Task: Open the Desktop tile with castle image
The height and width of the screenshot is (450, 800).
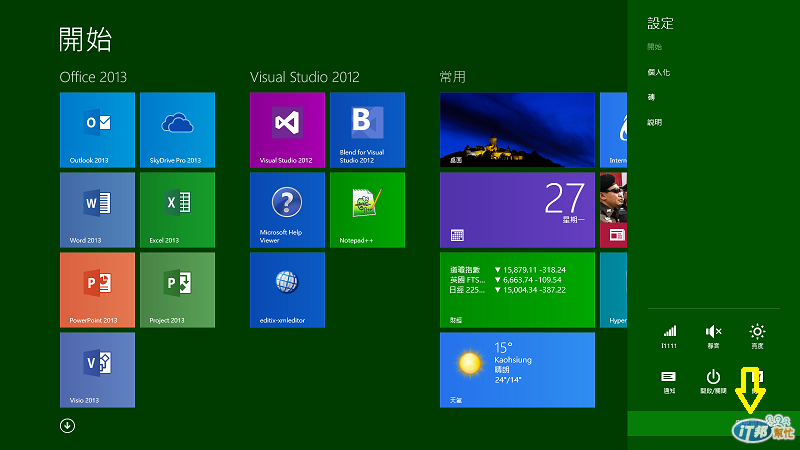Action: [x=517, y=130]
